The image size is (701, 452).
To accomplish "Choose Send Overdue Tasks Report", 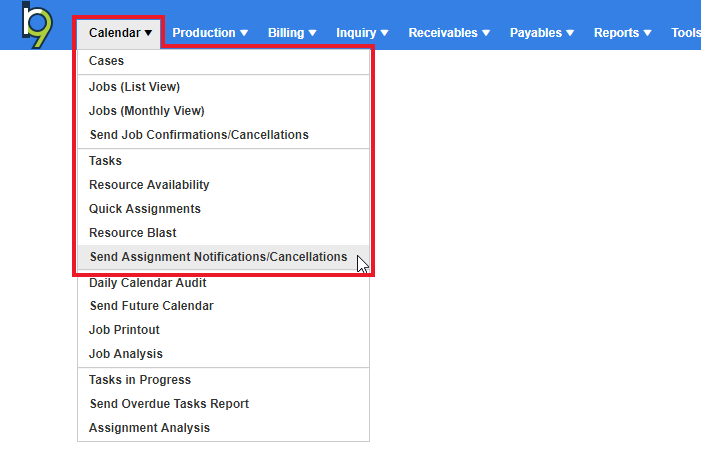I will click(224, 404).
